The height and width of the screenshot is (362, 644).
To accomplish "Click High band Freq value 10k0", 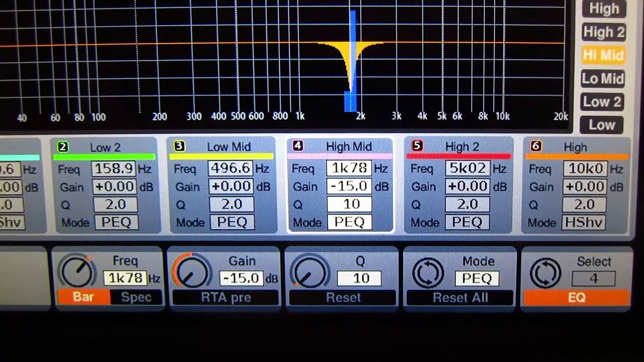I will 585,168.
